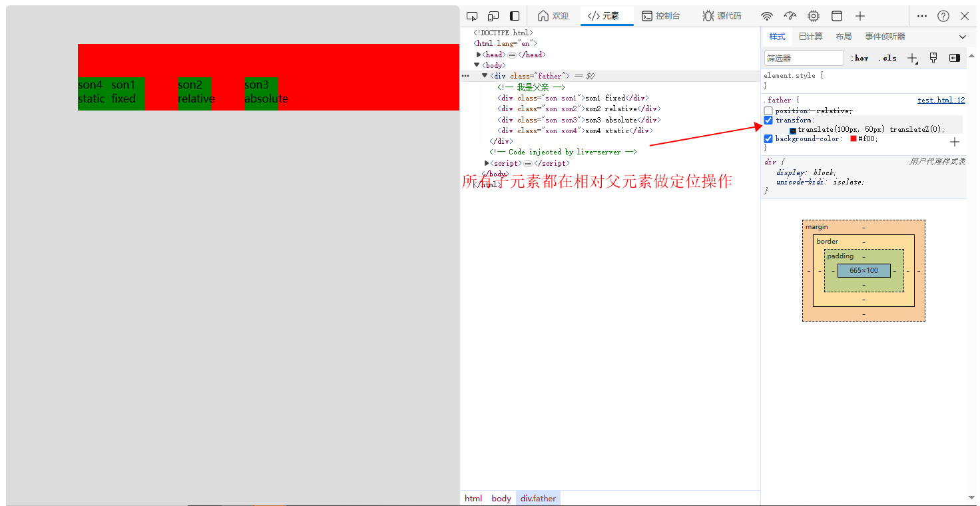Click the transform value swatch icon
980x506 pixels.
click(793, 130)
